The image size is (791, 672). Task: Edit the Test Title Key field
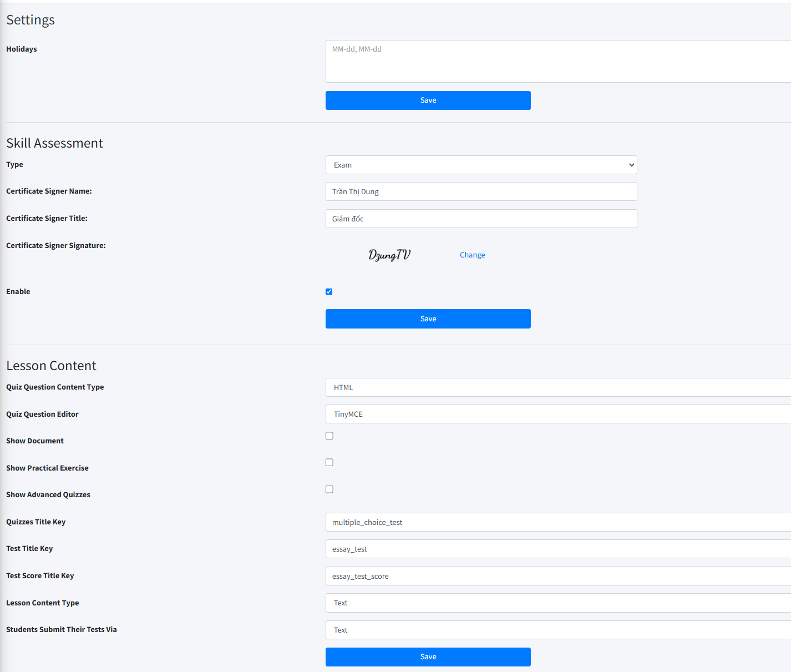(558, 549)
